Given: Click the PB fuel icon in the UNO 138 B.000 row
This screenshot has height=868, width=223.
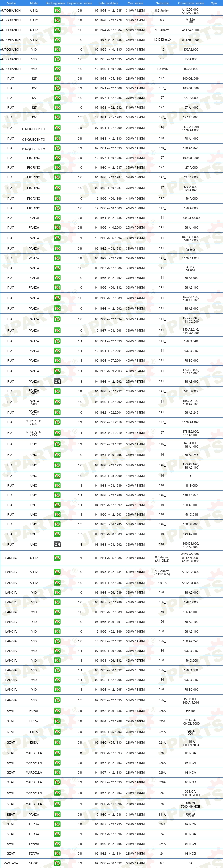Looking at the screenshot, I should [57, 486].
